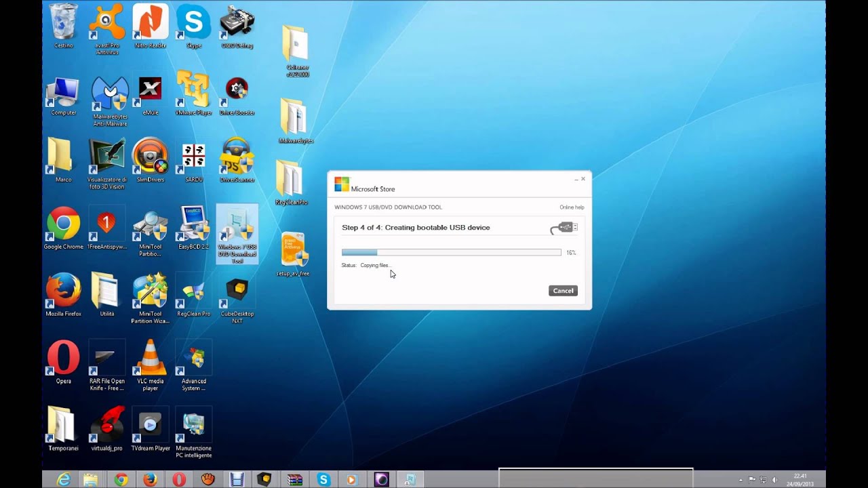Viewport: 868px width, 488px height.
Task: Select the Windows 7 USB DVD Download Tool shortcut
Action: (x=237, y=234)
